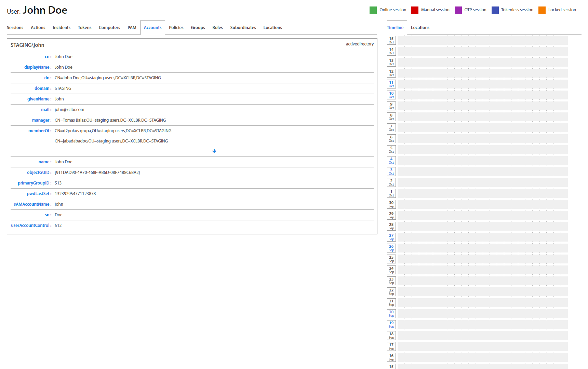Open the Subordinates tab
The image size is (588, 369).
tap(243, 28)
